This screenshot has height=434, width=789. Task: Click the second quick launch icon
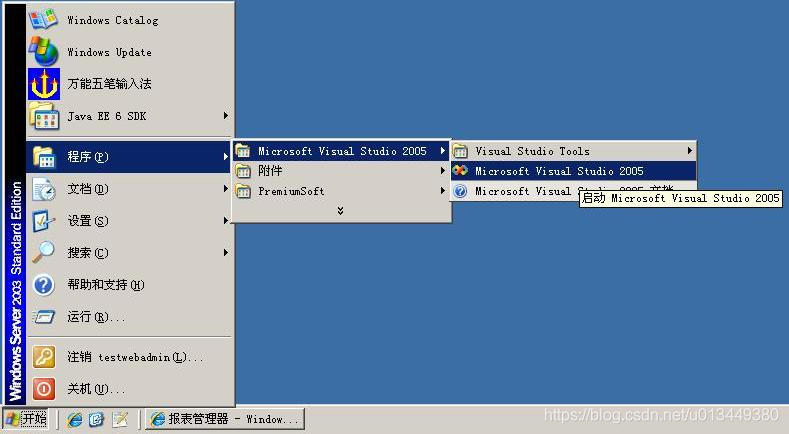[x=96, y=419]
